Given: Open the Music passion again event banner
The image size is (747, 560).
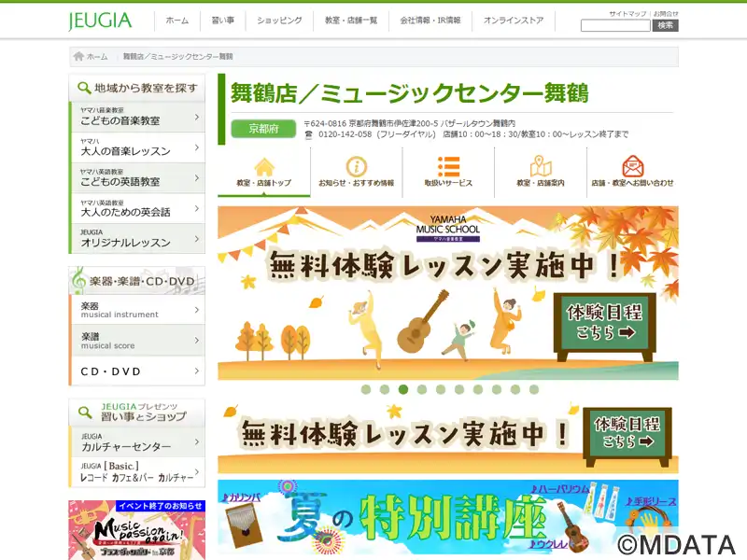Looking at the screenshot, I should coord(136,530).
